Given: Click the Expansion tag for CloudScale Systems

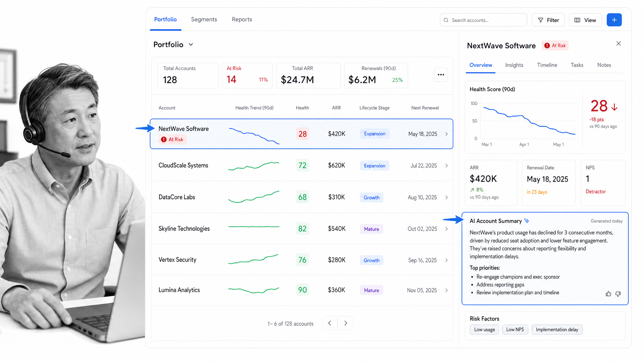Looking at the screenshot, I should coord(375,166).
